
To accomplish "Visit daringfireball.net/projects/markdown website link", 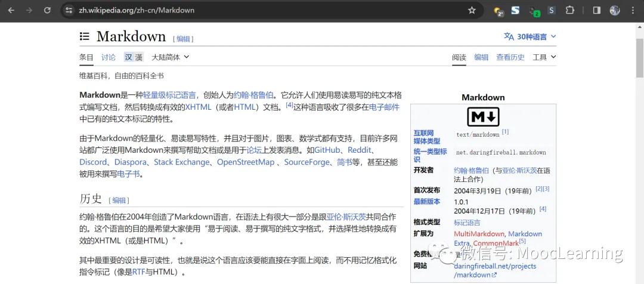I will coord(495,270).
